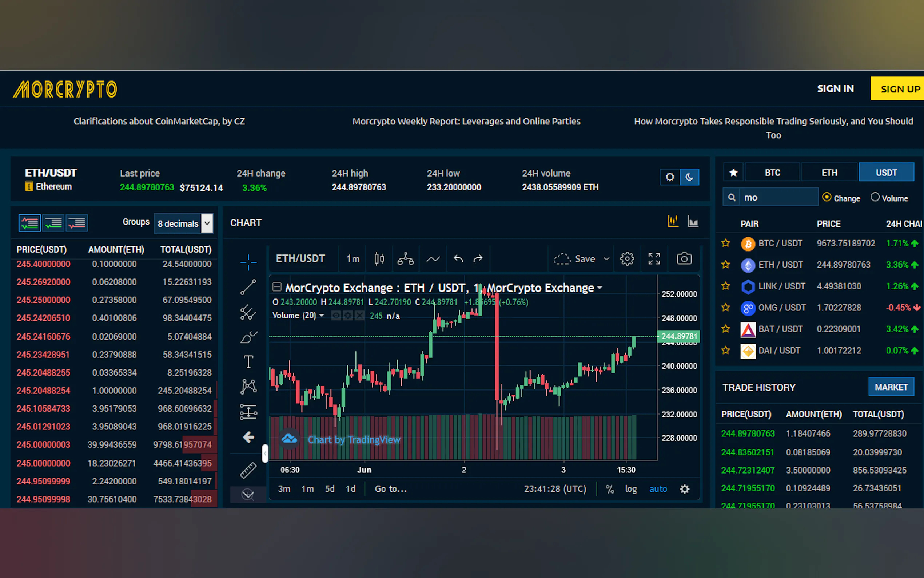
Task: Open chart fullscreen mode icon
Action: (654, 259)
